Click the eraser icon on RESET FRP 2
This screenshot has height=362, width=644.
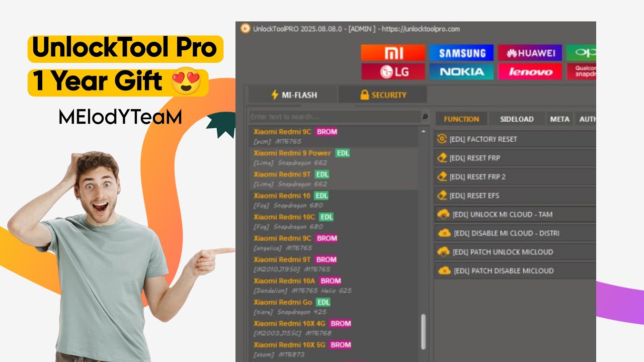pyautogui.click(x=442, y=176)
